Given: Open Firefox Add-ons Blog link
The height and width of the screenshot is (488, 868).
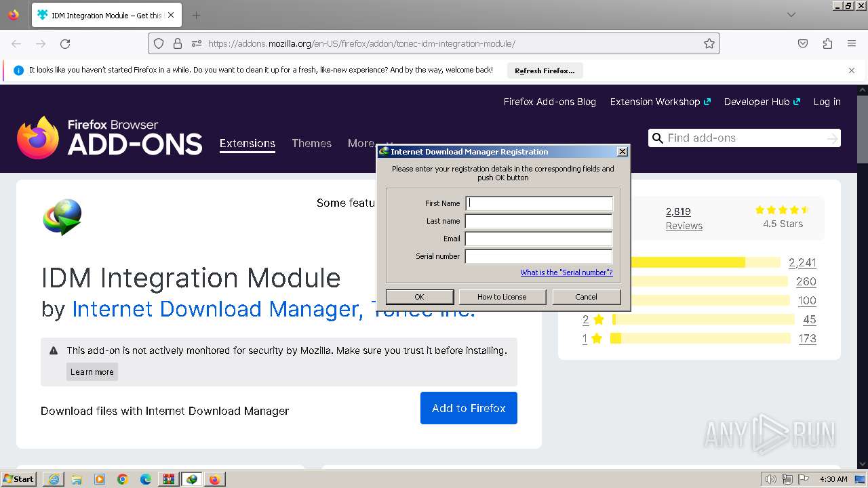Looking at the screenshot, I should coord(550,102).
